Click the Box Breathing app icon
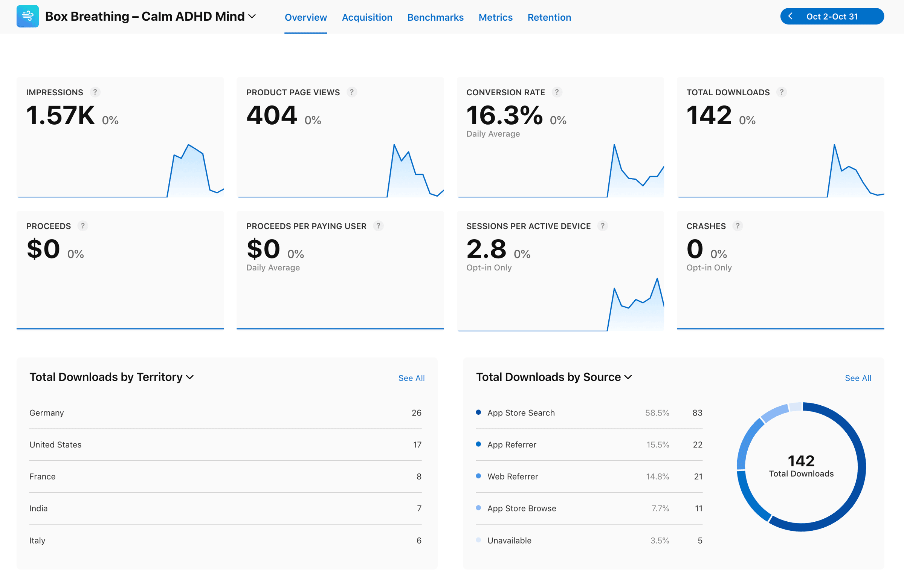 [27, 16]
